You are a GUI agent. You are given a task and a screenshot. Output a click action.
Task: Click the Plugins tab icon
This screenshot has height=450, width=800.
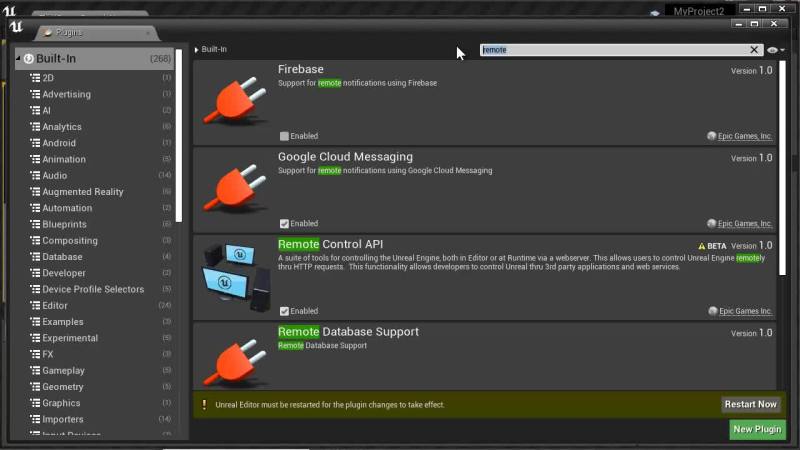coord(48,33)
